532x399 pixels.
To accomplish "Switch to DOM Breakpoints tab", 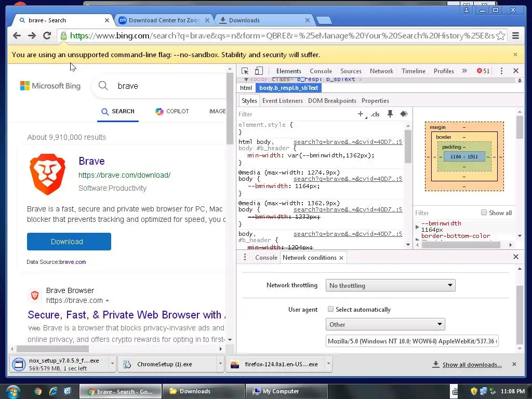I will pos(332,101).
